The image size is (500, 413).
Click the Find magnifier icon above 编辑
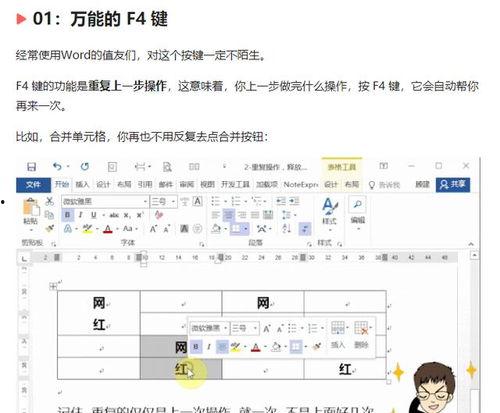click(358, 204)
